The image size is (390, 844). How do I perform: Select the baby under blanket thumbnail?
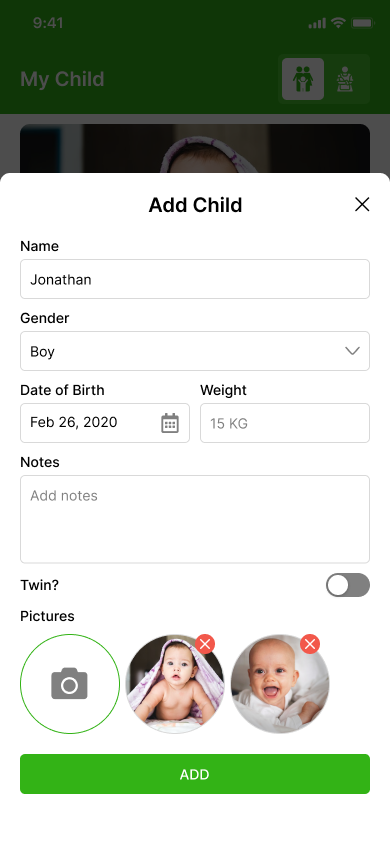tap(175, 684)
